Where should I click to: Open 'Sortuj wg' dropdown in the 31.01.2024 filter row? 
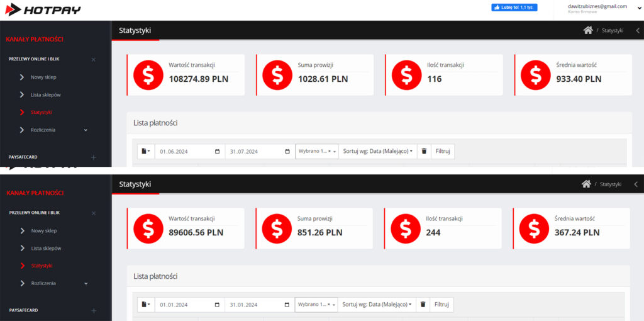[377, 305]
